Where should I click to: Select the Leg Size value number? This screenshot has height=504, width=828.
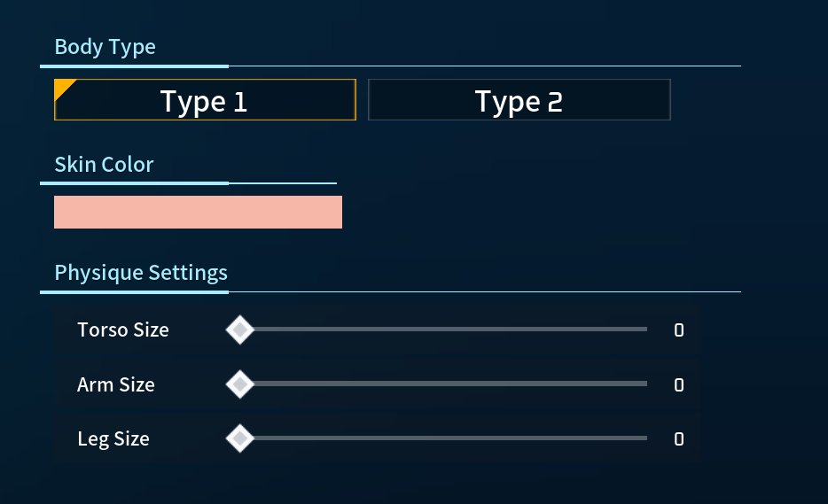tap(679, 438)
